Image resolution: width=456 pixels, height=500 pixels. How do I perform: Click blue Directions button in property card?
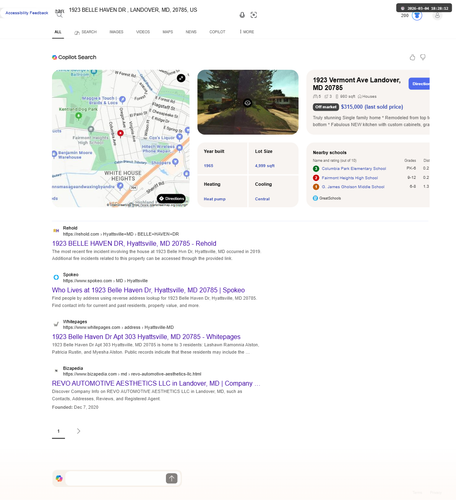[x=419, y=84]
